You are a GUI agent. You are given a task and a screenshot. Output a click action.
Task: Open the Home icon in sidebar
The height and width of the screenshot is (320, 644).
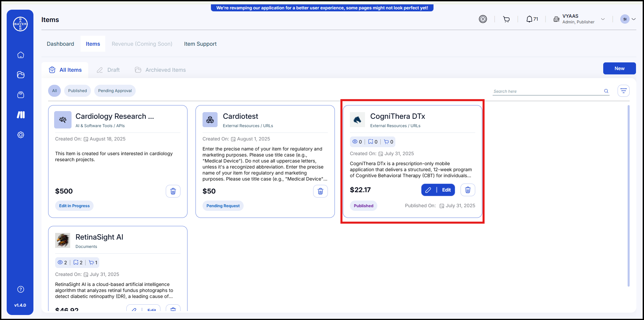[x=21, y=55]
